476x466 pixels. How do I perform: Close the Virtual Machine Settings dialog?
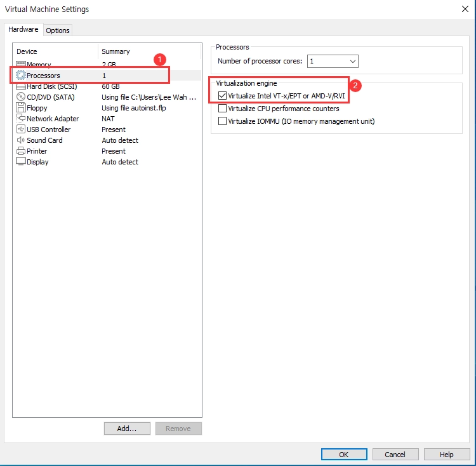coord(465,9)
